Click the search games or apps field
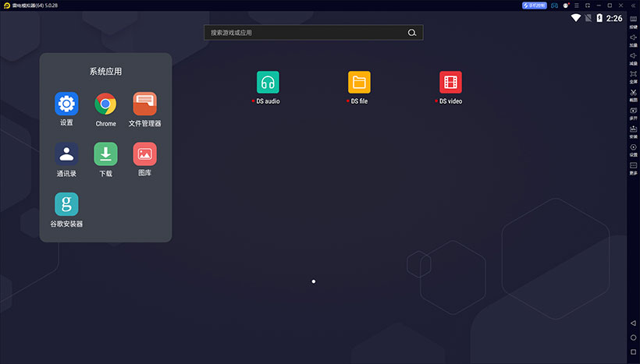The height and width of the screenshot is (364, 640). 304,33
